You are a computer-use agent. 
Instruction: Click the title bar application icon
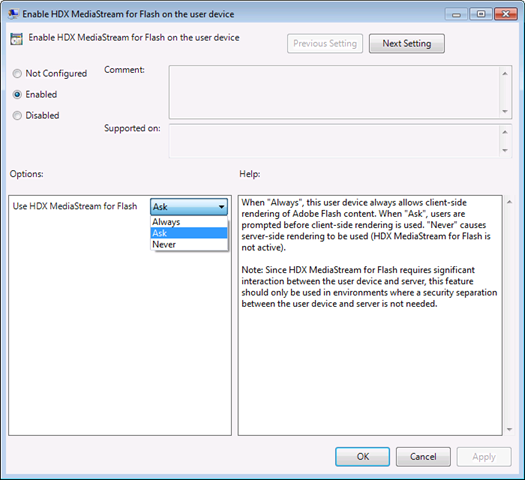[x=13, y=14]
